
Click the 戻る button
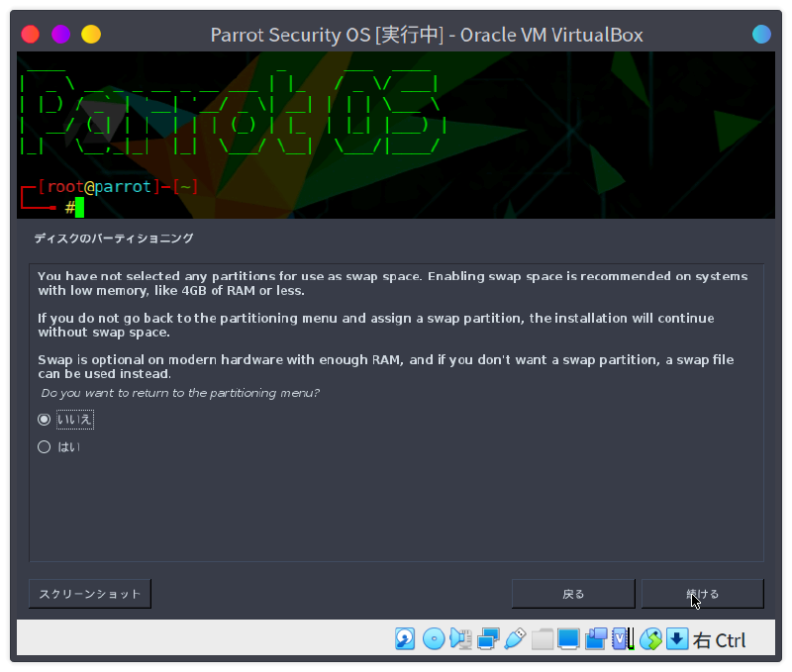(x=572, y=594)
